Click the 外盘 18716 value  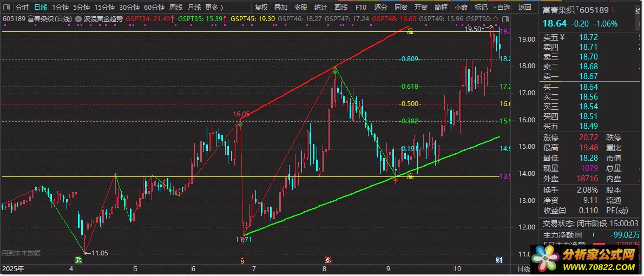[x=587, y=179]
